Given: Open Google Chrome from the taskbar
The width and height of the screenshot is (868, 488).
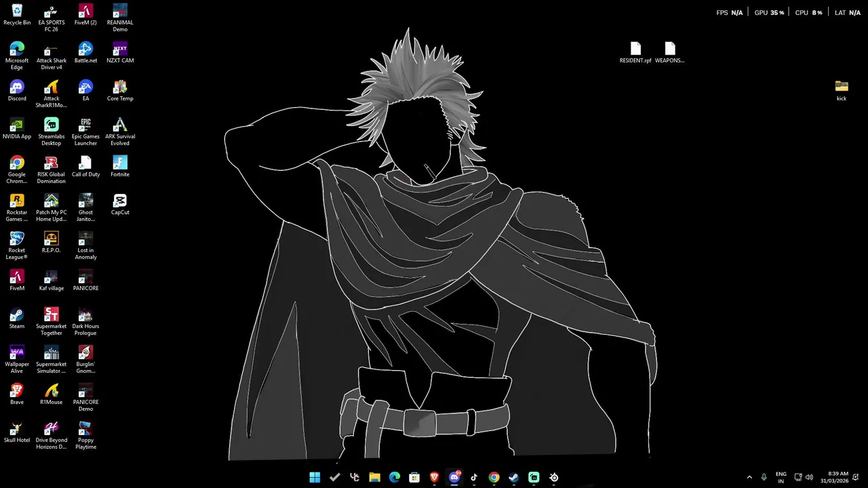Looking at the screenshot, I should coord(494,477).
